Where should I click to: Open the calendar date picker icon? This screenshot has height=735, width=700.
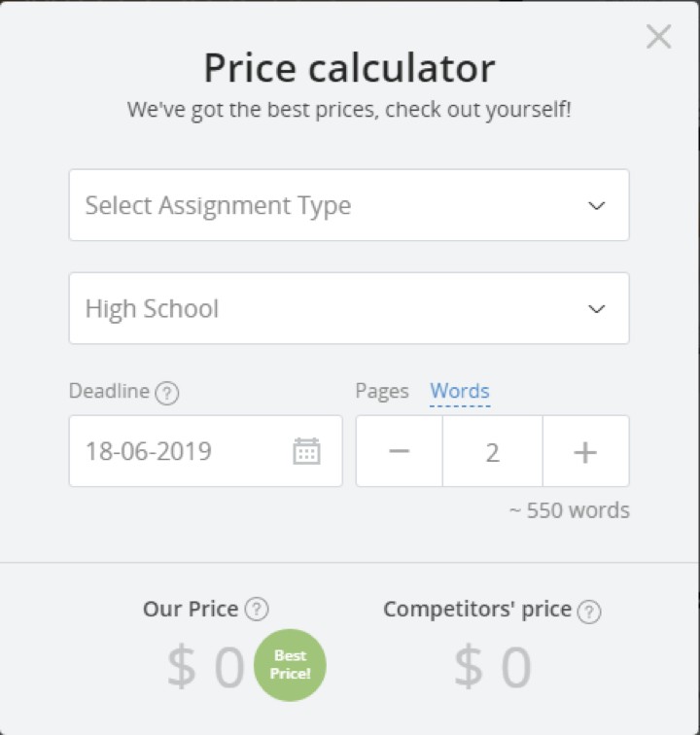coord(306,451)
